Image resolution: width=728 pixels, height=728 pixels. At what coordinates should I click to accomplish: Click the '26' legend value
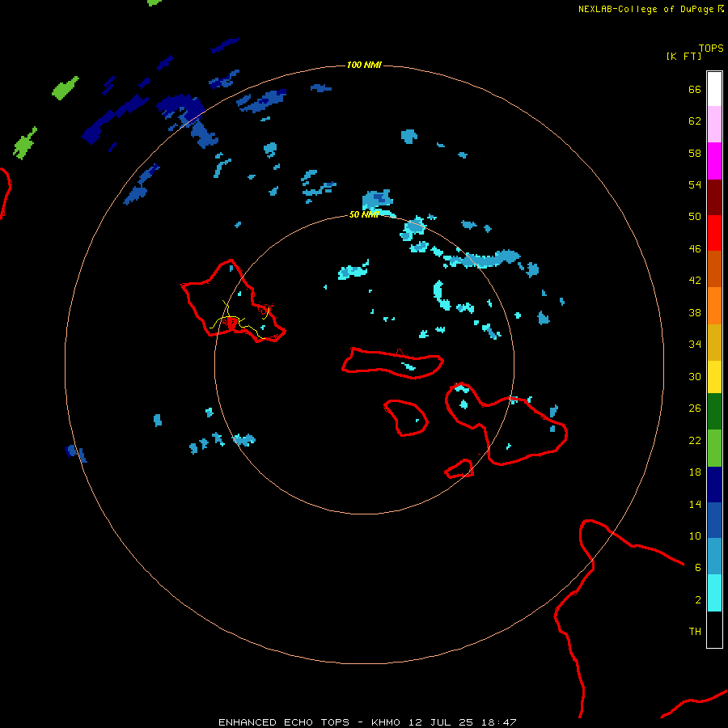(695, 408)
